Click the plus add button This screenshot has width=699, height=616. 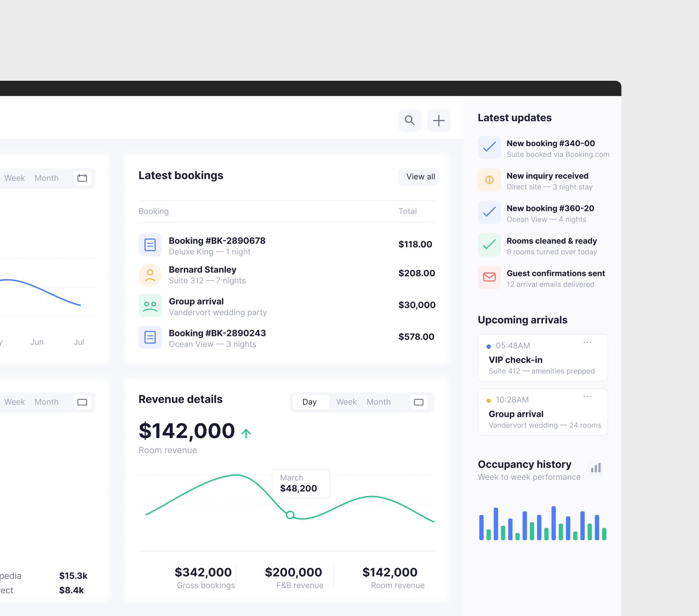439,121
